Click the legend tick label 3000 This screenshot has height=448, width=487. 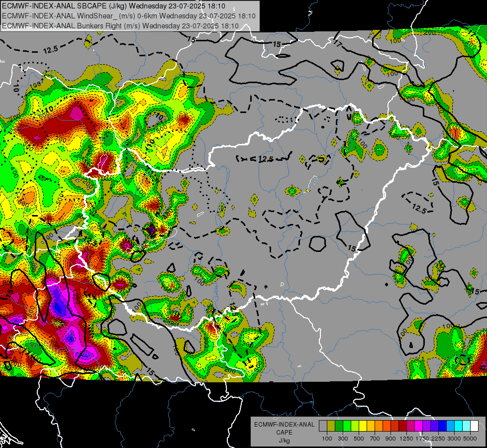454,439
